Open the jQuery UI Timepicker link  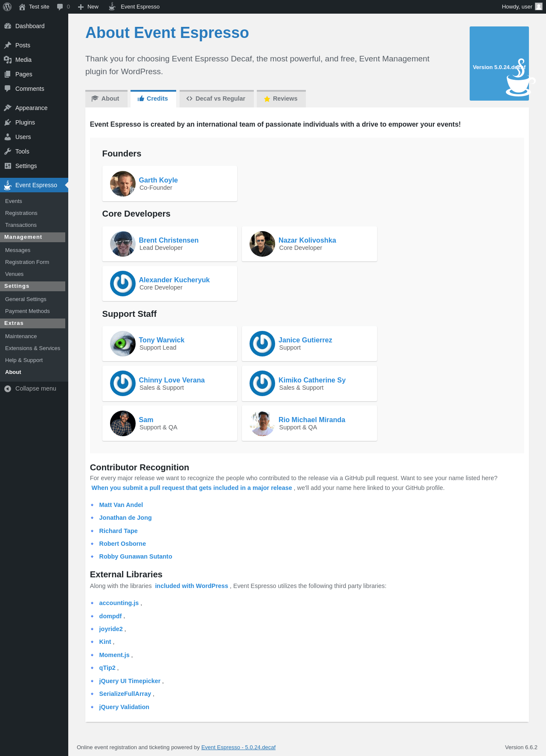point(130,681)
